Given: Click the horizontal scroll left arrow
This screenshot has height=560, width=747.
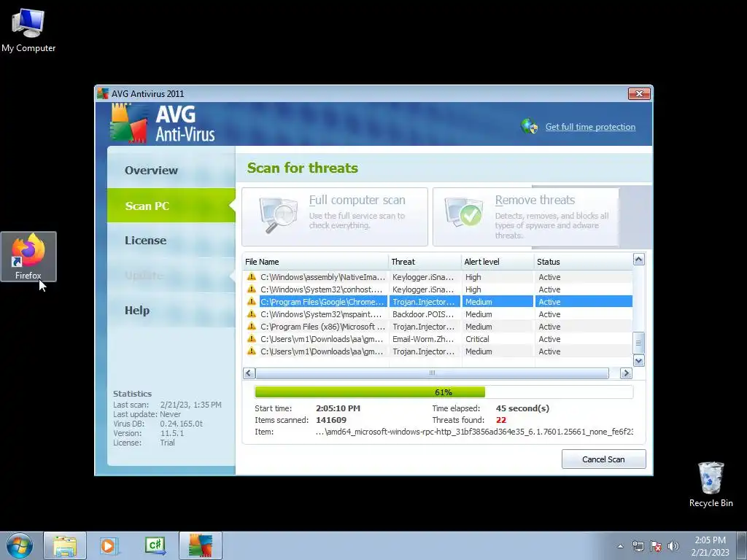Looking at the screenshot, I should point(249,373).
